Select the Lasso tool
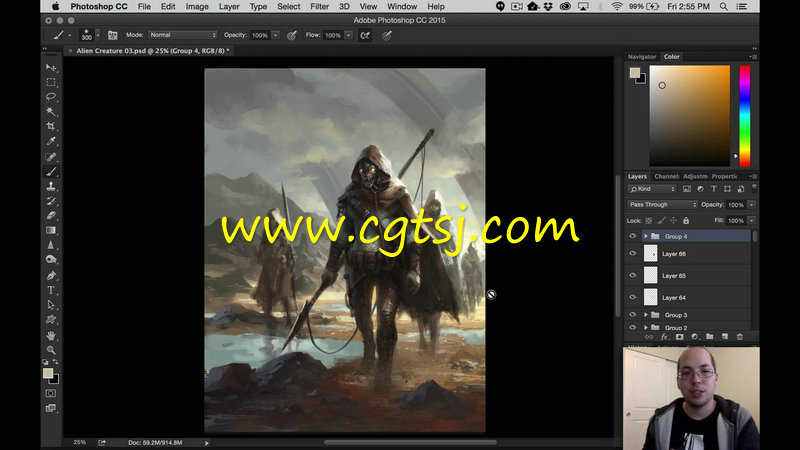This screenshot has width=800, height=450. coord(51,97)
